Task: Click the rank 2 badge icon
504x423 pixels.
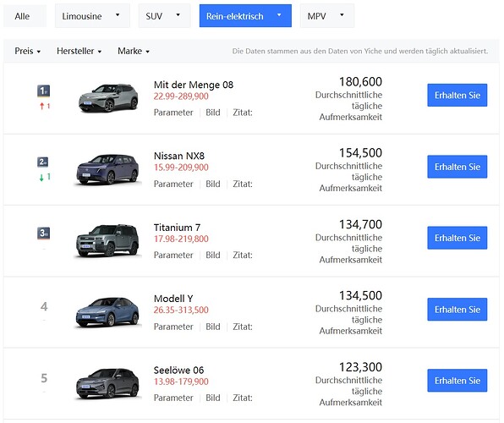Action: (43, 162)
